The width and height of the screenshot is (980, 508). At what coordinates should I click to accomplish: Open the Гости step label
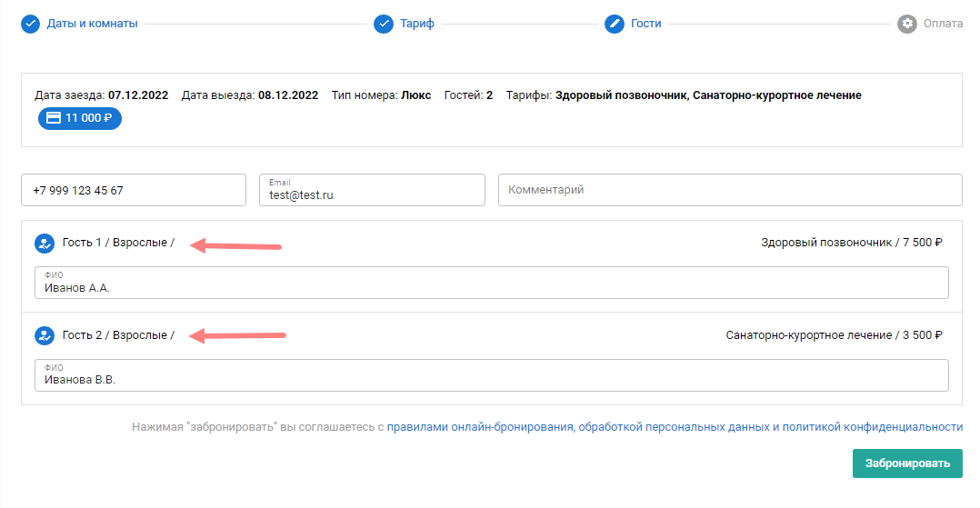point(645,24)
